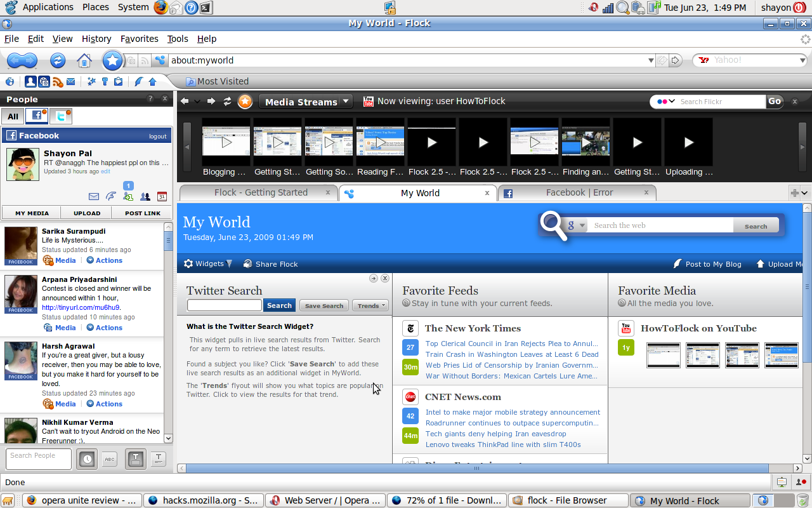
Task: Open the Webmail envelope toolbar icon
Action: (x=71, y=81)
